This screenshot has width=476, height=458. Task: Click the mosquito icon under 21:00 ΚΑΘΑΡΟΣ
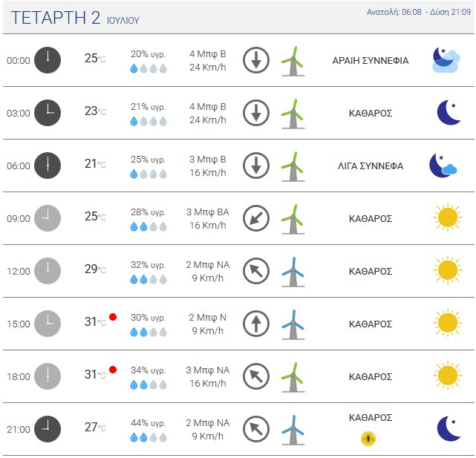[368, 439]
